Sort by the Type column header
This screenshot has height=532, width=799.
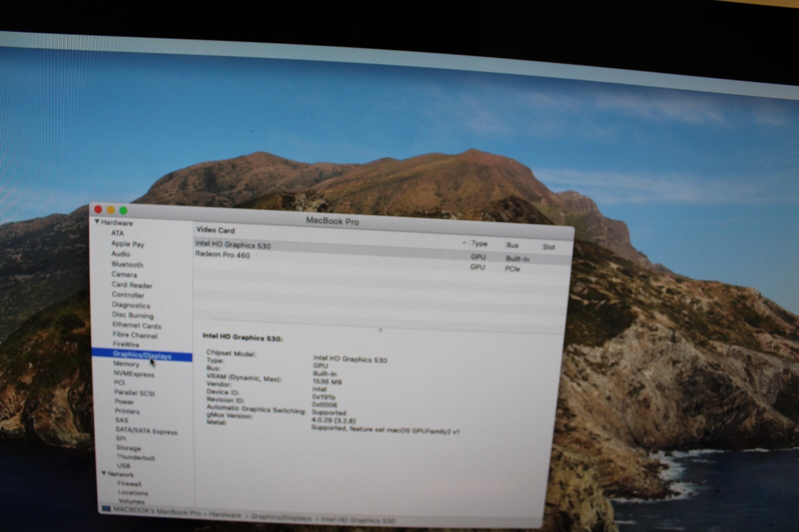coord(479,244)
